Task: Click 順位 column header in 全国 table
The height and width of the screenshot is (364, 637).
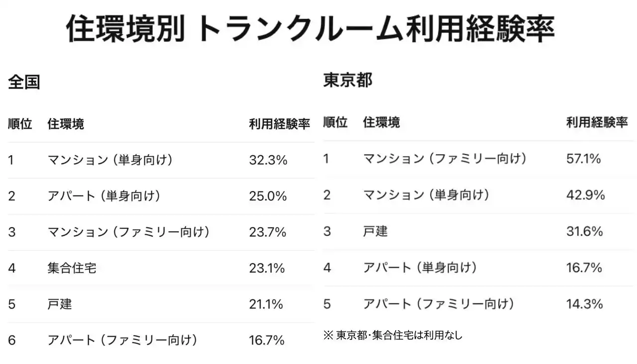Action: [20, 124]
